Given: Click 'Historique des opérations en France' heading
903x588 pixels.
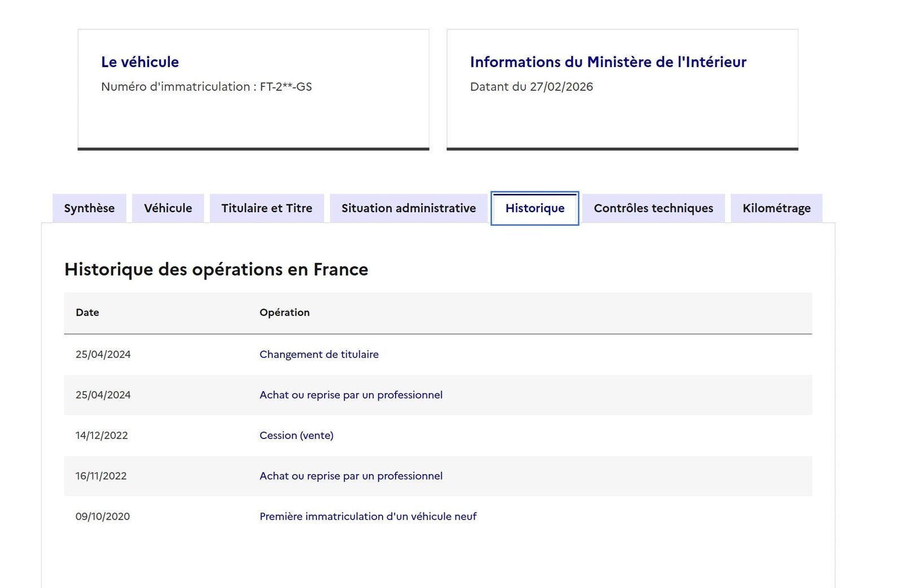Looking at the screenshot, I should [216, 270].
